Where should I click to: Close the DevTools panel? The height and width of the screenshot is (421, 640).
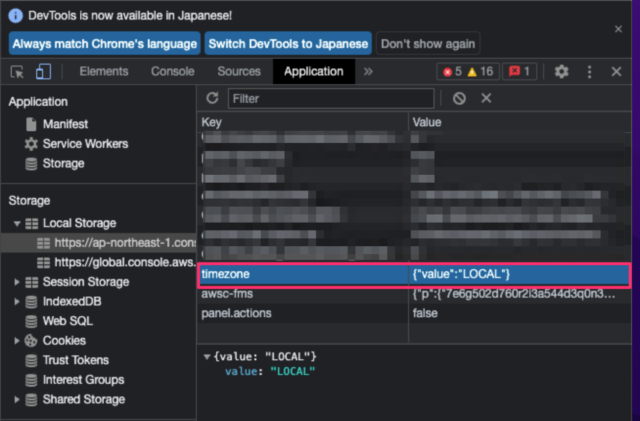pos(616,72)
